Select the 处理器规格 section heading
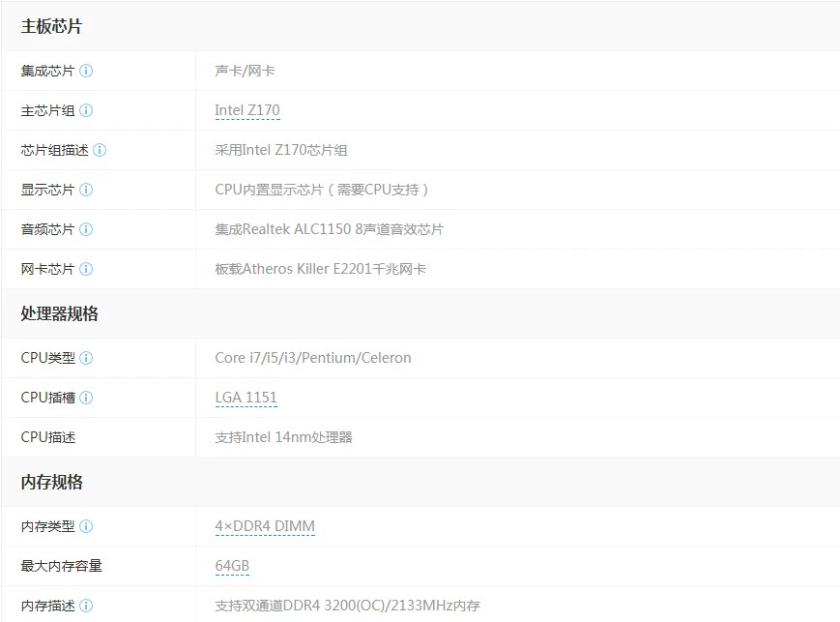The image size is (840, 622). [60, 313]
